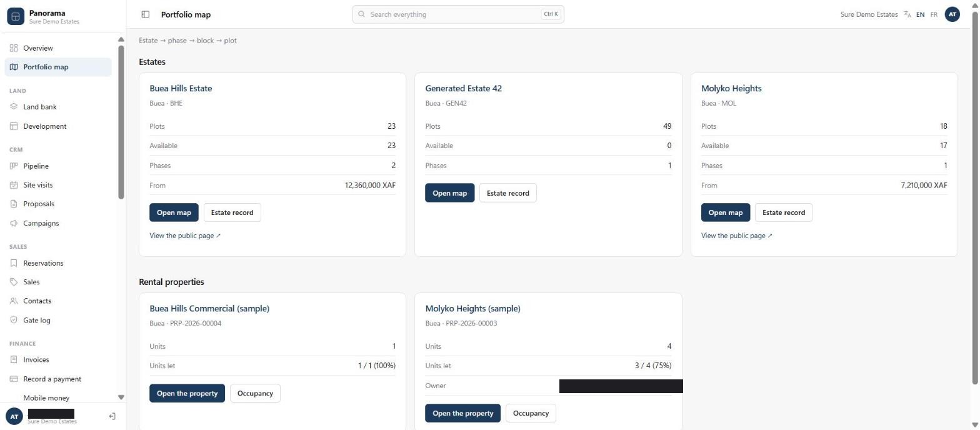Toggle the sidebar collapse icon
The height and width of the screenshot is (430, 980).
coord(146,14)
